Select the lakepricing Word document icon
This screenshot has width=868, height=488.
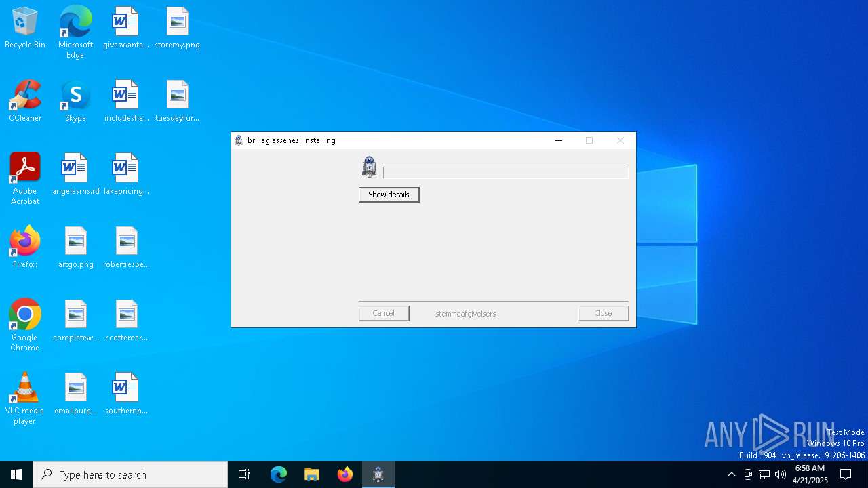(126, 175)
